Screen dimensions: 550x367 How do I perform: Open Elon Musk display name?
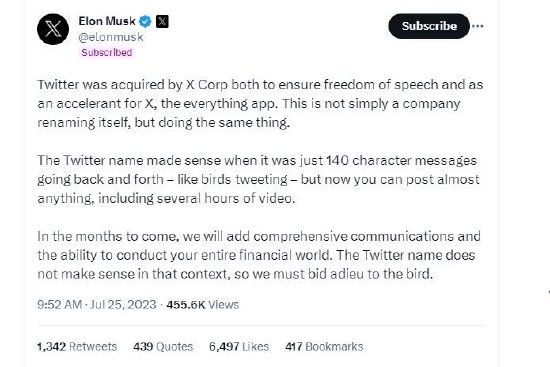(107, 21)
